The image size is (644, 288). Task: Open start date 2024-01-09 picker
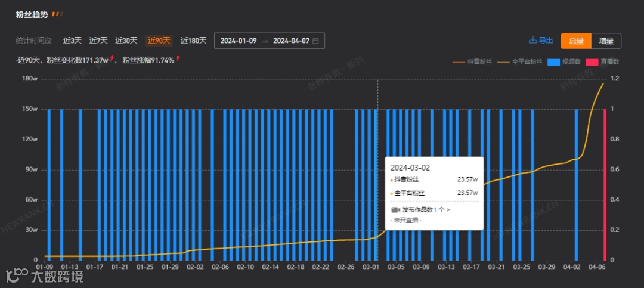point(238,41)
